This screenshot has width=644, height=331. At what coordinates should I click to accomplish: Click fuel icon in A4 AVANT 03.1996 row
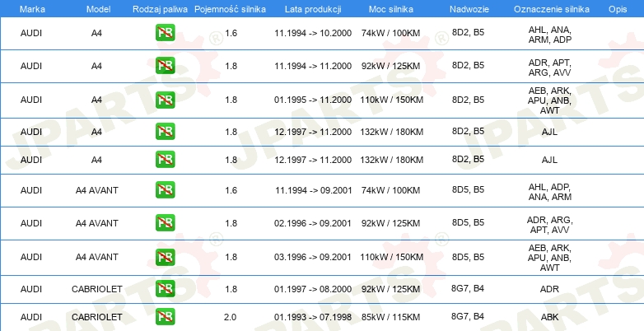(x=165, y=257)
